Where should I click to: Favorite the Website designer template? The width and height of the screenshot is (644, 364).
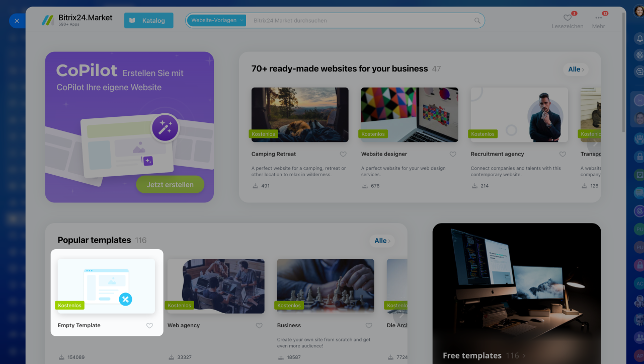(453, 154)
